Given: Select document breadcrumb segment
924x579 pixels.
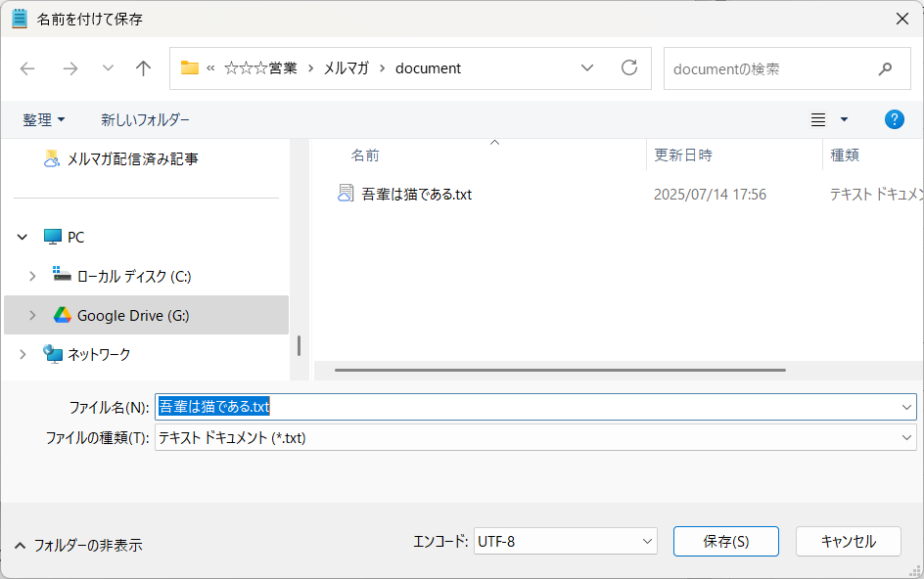Looking at the screenshot, I should [428, 68].
